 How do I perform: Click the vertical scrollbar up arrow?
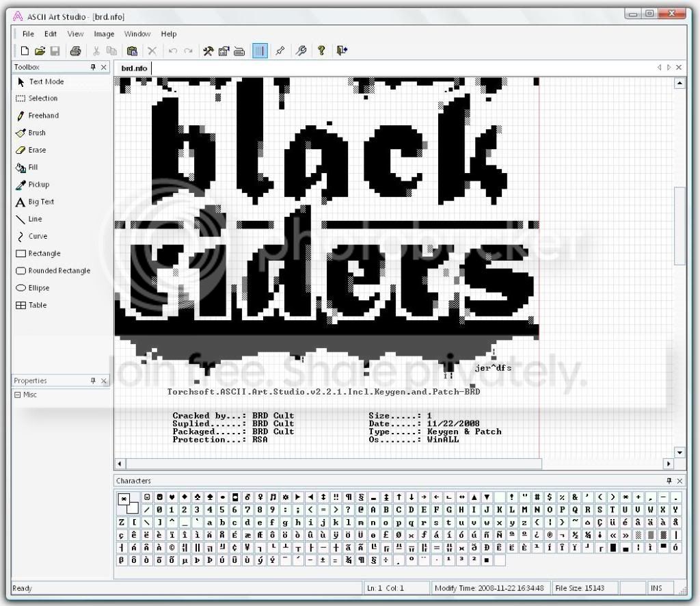(x=679, y=83)
